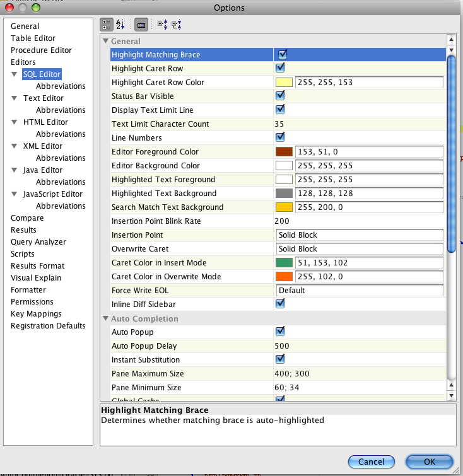Open the Permissions options page
The image size is (463, 476).
[x=32, y=302]
